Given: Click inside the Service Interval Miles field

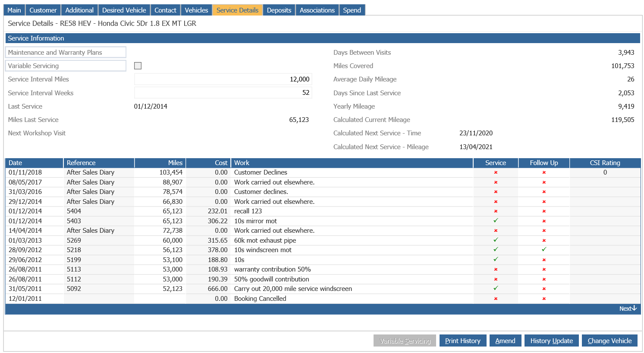Looking at the screenshot, I should click(x=223, y=79).
